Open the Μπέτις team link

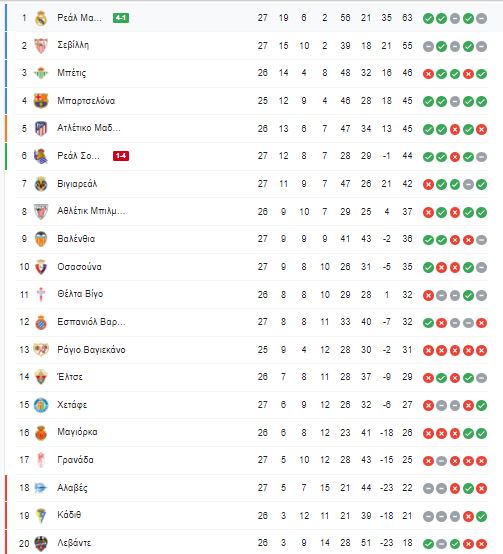72,73
